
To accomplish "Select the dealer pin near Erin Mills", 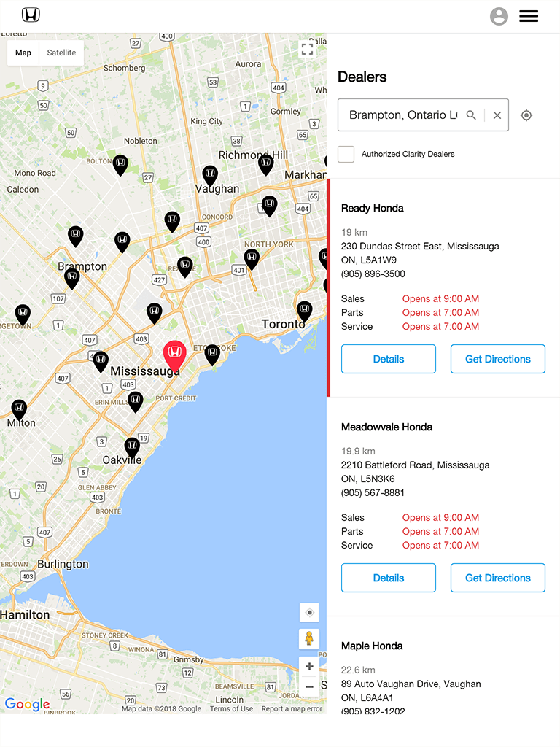I will coord(136,402).
